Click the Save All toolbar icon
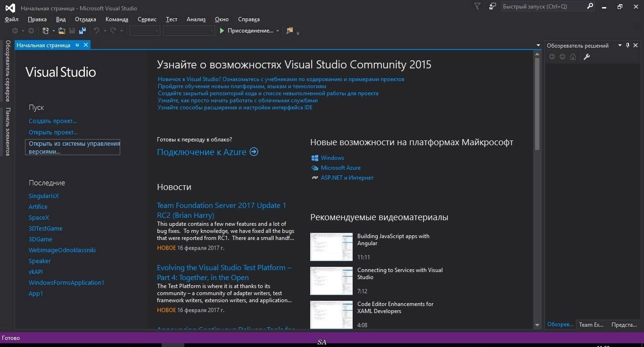Screen dimensions: 644x347 (83, 31)
